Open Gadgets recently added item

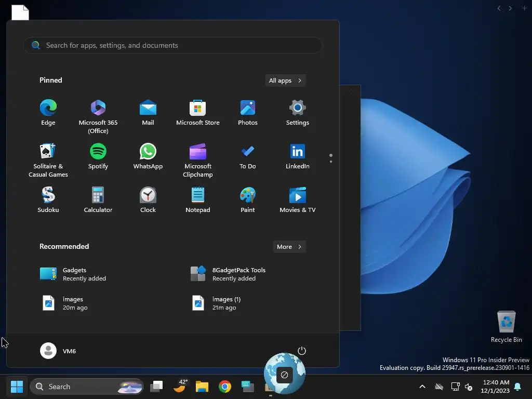click(x=73, y=274)
